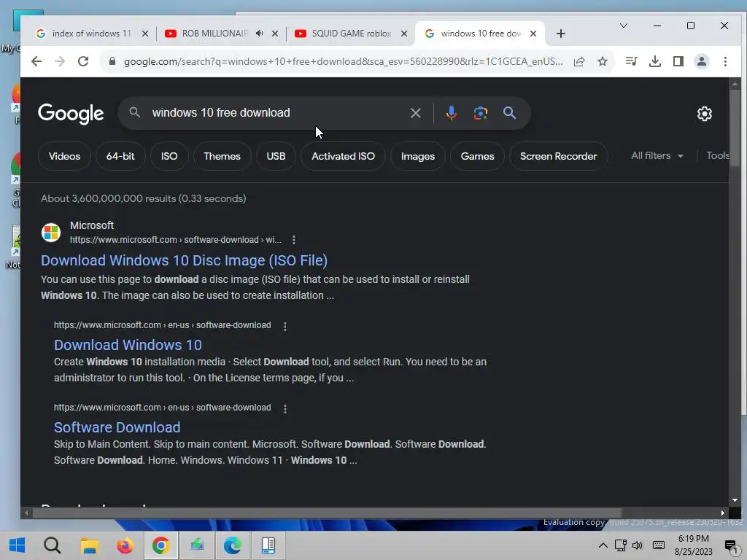Open the volume control in tray

[x=638, y=545]
